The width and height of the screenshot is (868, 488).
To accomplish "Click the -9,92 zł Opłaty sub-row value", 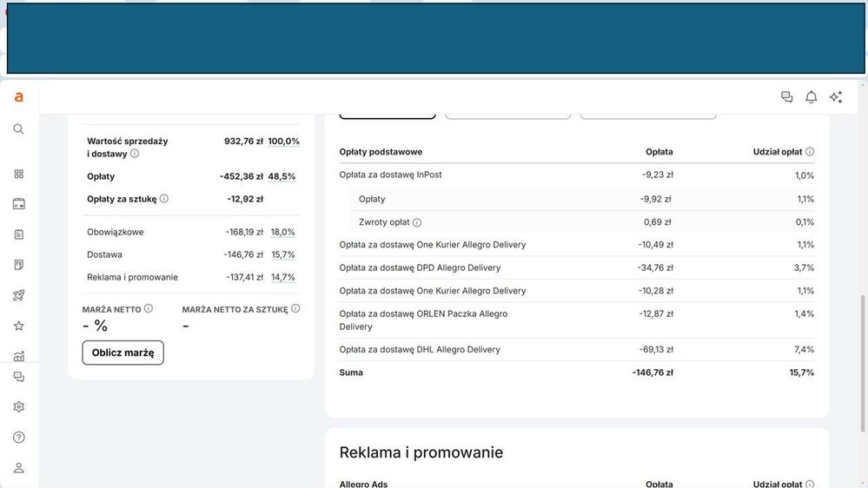I will click(655, 199).
